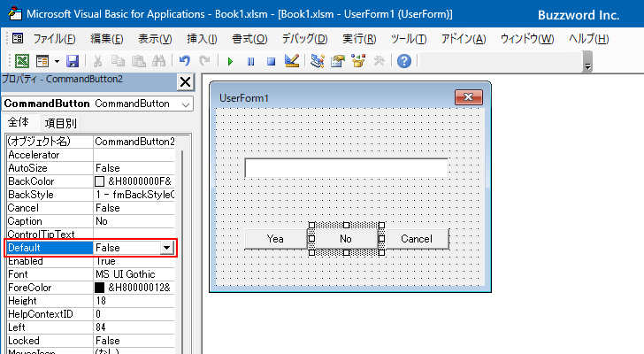The height and width of the screenshot is (354, 644).
Task: Open the 書式(O) menu
Action: point(249,39)
